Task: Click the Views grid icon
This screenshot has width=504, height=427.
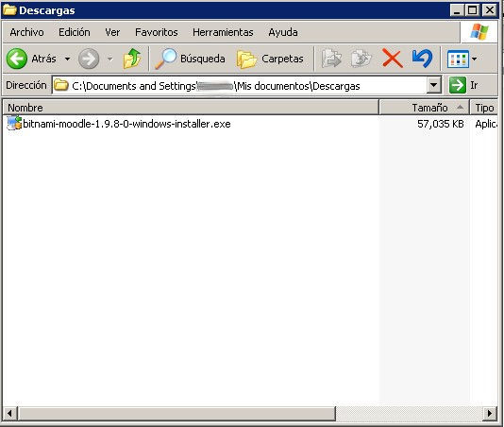Action: coord(458,60)
